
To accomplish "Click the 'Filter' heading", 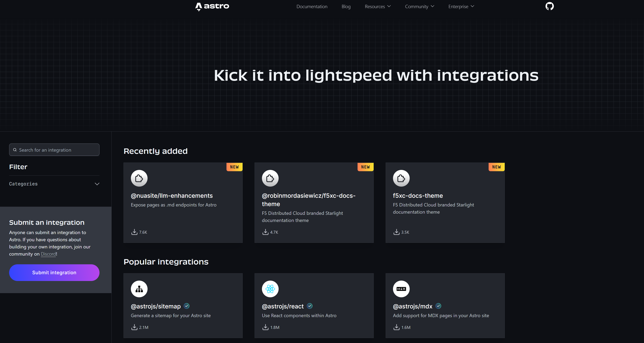I will (18, 167).
